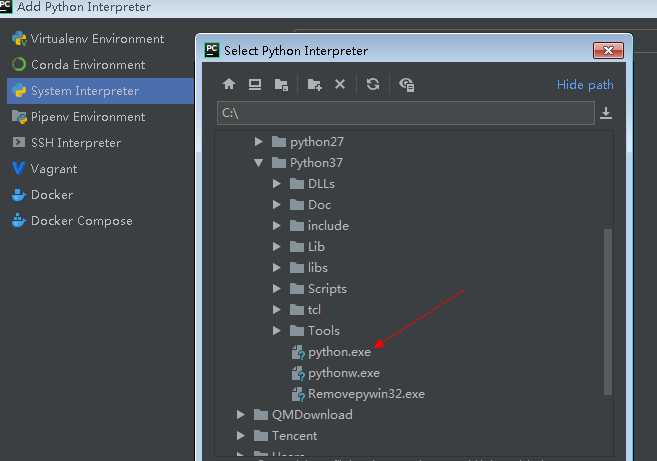Go to the home directory icon
This screenshot has height=461, width=657.
(x=229, y=84)
